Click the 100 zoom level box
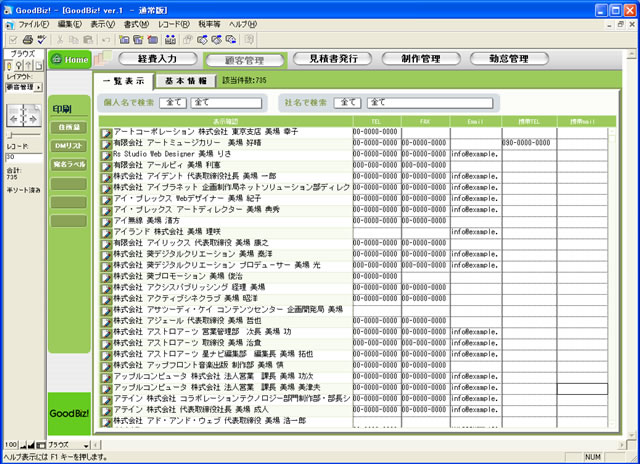The image size is (640, 464). coord(11,445)
